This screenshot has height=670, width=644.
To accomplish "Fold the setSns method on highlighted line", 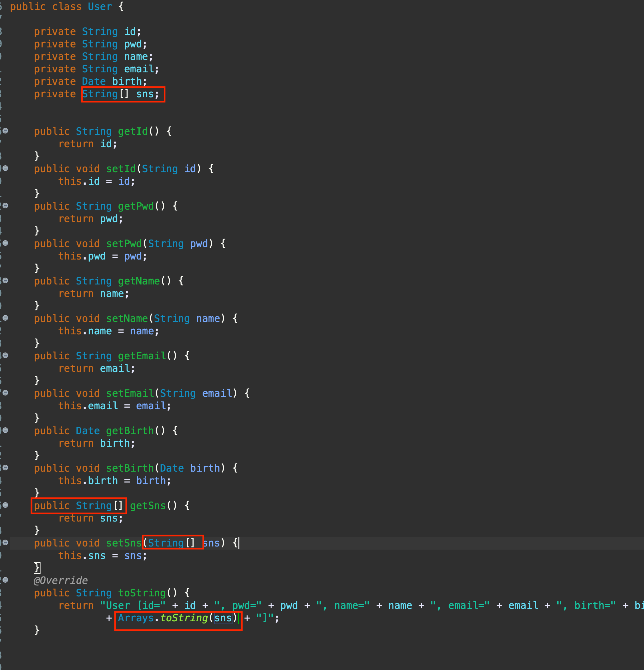I will pos(6,542).
